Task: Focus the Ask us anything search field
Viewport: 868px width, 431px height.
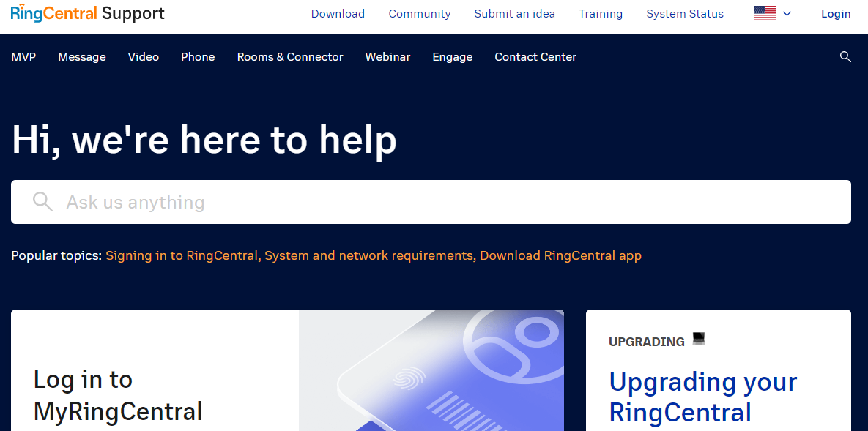Action: click(439, 202)
